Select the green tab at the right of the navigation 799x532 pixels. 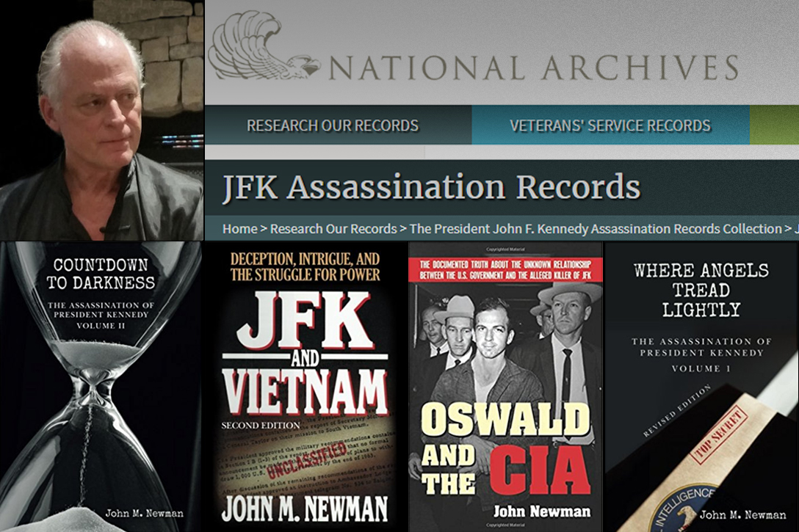[x=774, y=125]
